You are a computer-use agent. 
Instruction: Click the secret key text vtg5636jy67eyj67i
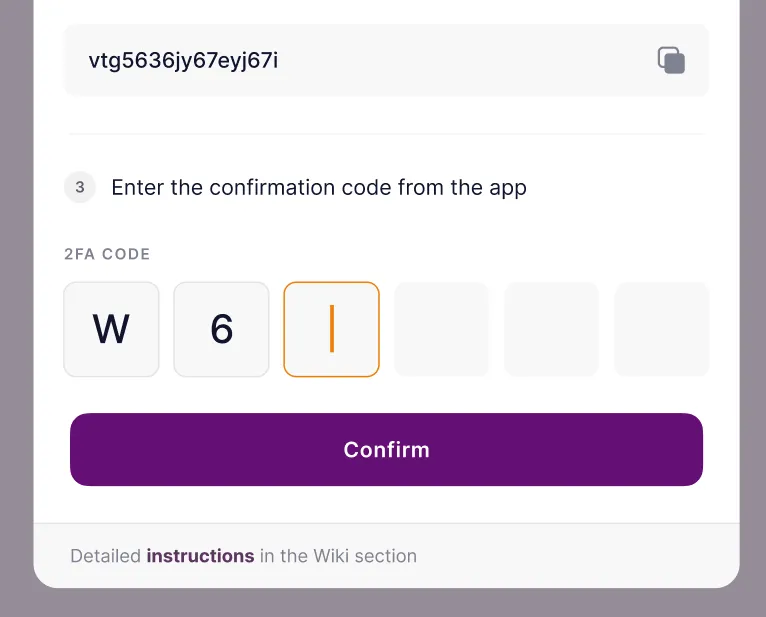pyautogui.click(x=183, y=61)
